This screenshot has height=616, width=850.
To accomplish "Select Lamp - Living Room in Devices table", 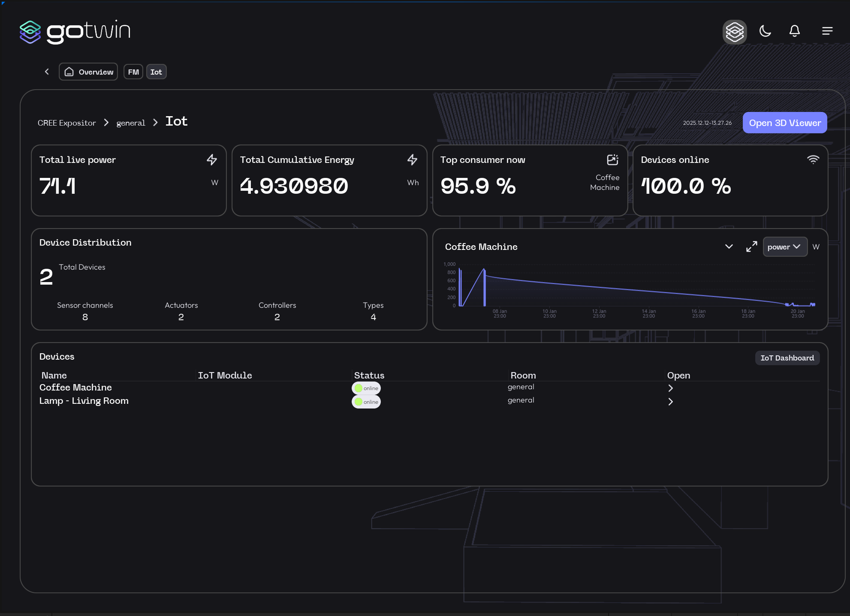I will (x=84, y=401).
